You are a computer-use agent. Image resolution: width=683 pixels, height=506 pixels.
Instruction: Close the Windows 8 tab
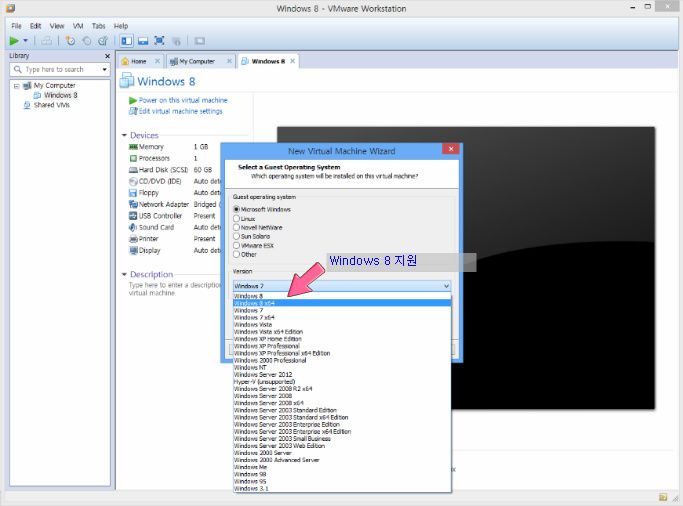tap(293, 61)
